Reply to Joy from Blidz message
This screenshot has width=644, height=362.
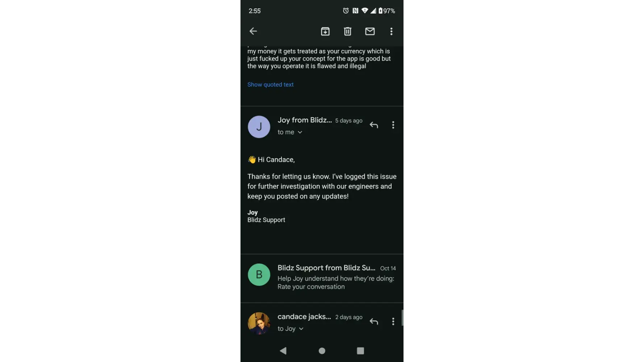[x=374, y=125]
